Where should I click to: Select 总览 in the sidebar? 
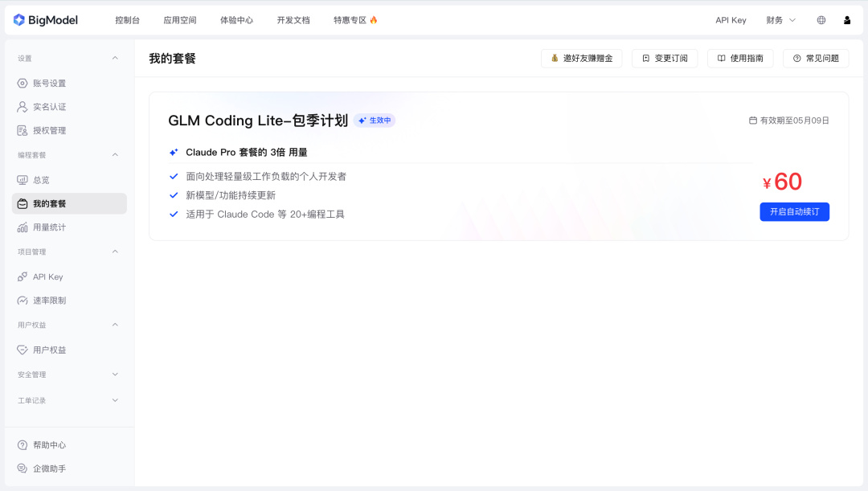coord(69,180)
